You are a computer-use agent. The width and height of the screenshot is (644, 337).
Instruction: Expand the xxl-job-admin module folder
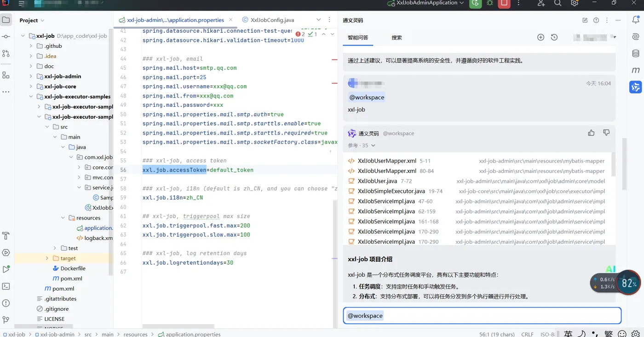(31, 76)
